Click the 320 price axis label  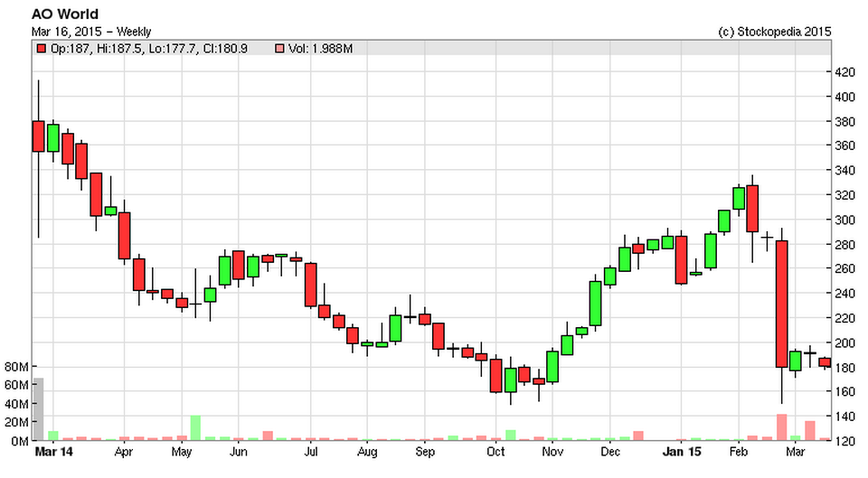point(844,195)
